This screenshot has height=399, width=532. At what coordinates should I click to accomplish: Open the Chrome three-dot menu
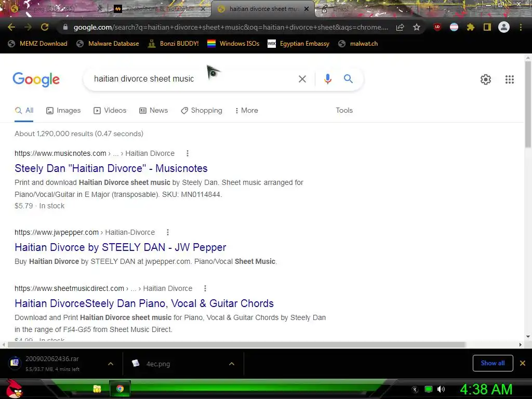coord(521,27)
